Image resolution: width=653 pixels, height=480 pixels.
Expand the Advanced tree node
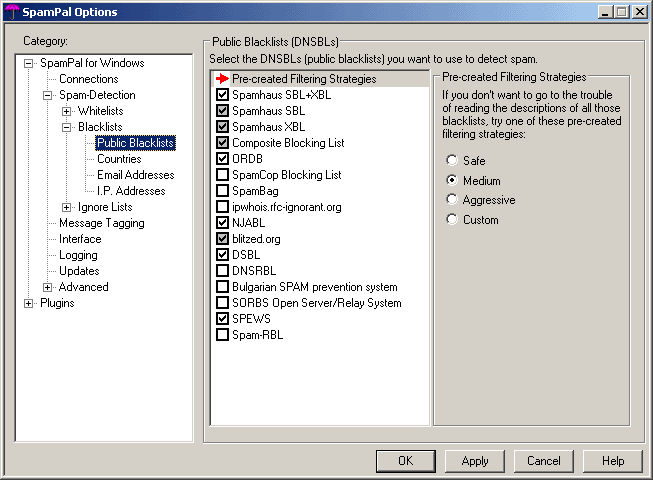48,287
